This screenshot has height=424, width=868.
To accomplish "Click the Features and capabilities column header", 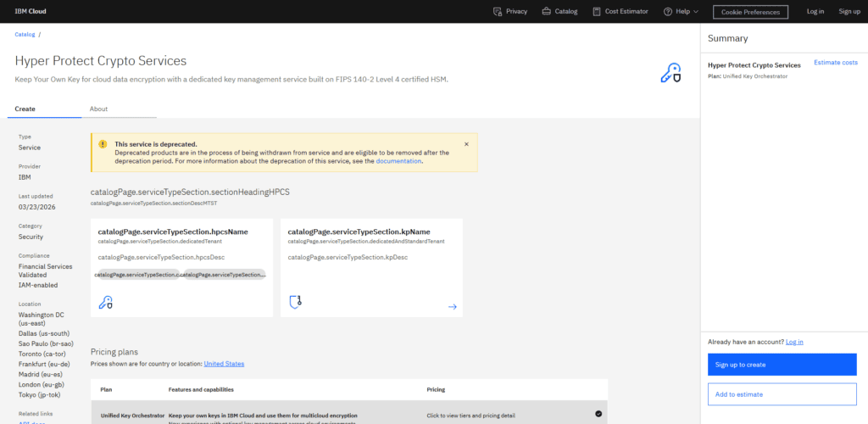I will [201, 390].
